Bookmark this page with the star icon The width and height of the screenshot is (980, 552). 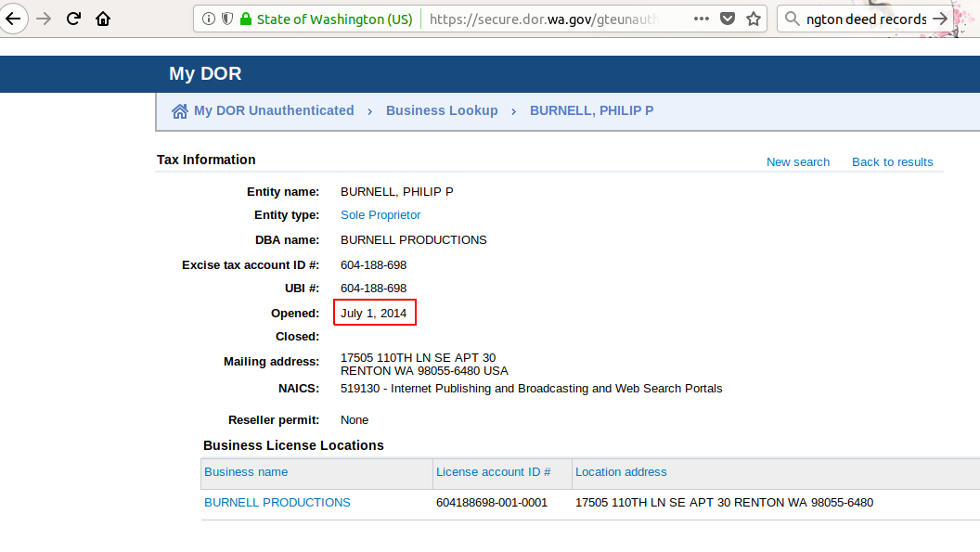754,19
